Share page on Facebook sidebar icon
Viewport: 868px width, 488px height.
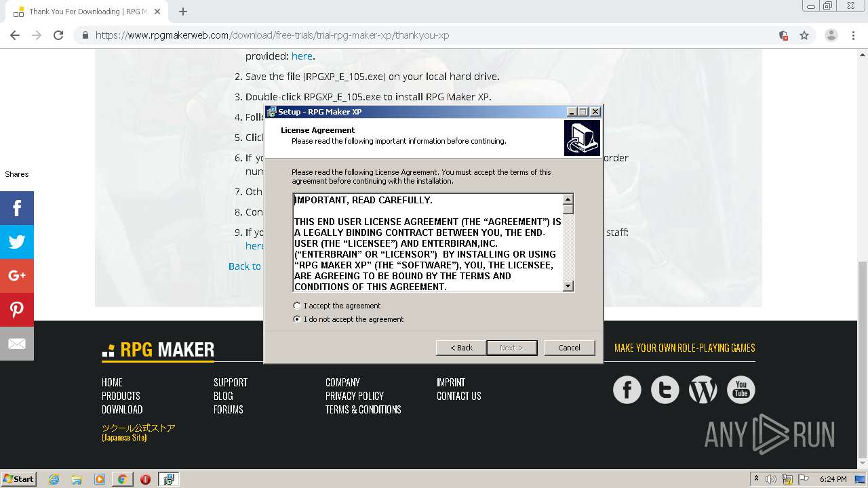click(17, 208)
